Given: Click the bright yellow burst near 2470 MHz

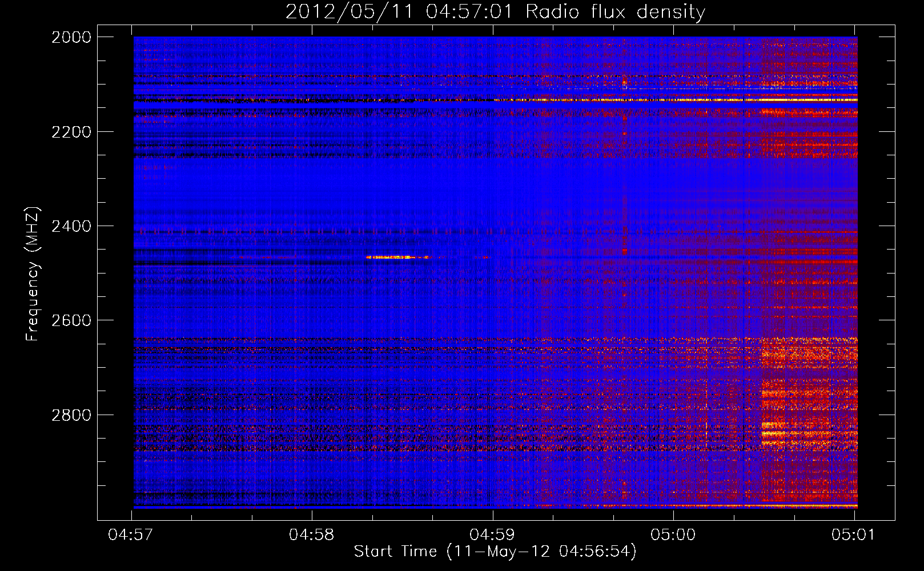Looking at the screenshot, I should pos(397,258).
